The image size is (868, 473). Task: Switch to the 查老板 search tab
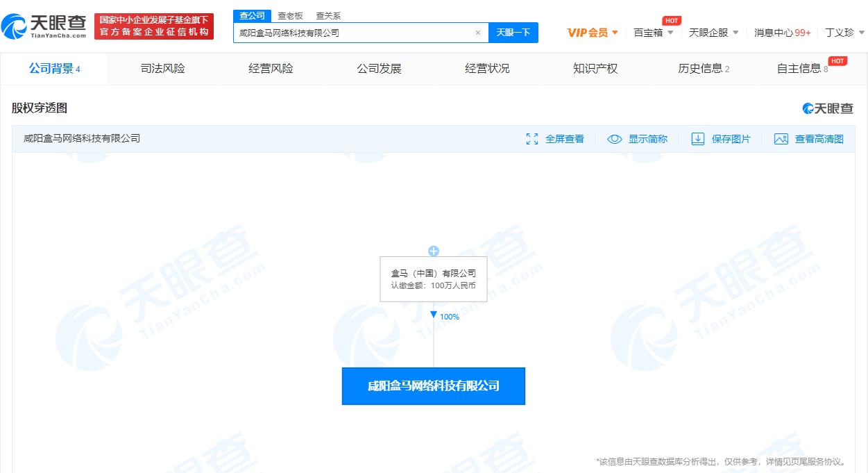[x=289, y=15]
